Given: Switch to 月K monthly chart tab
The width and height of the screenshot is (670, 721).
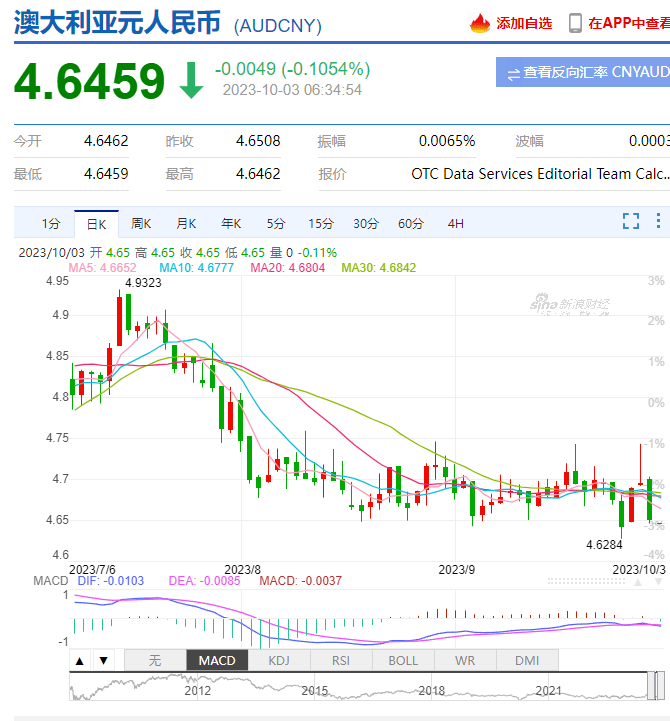Looking at the screenshot, I should (186, 223).
